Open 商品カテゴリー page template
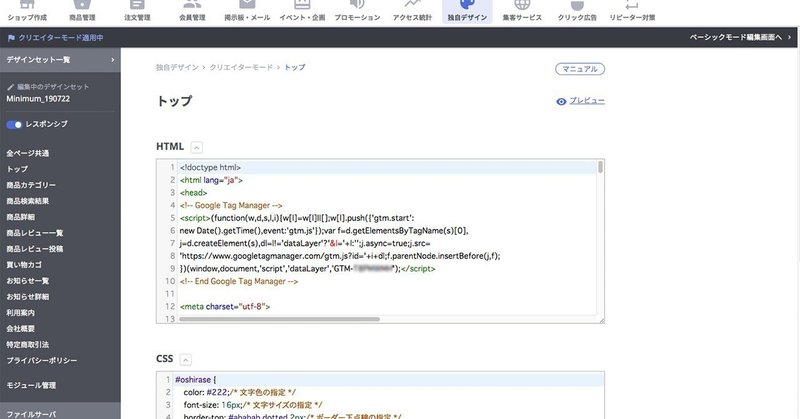Viewport: 800px width, 419px height. (31, 185)
